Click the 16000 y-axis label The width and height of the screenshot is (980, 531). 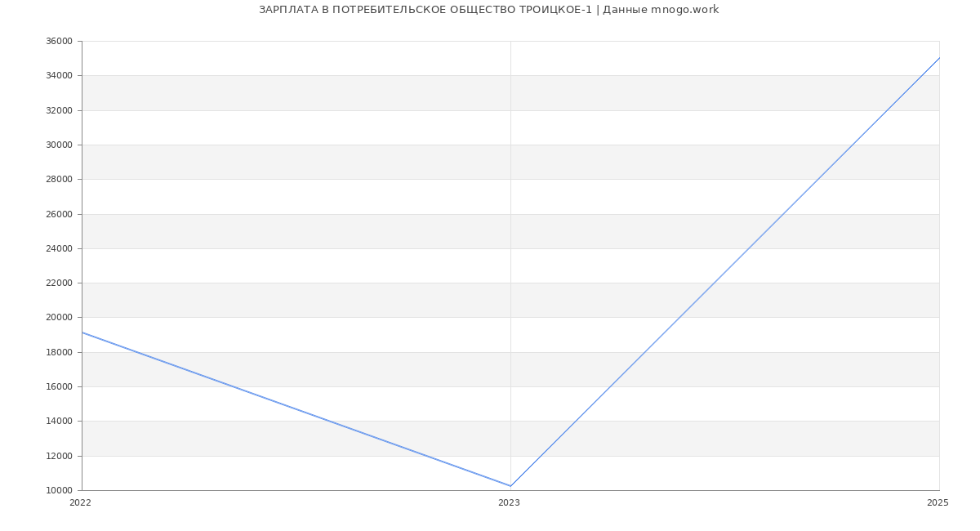60,386
